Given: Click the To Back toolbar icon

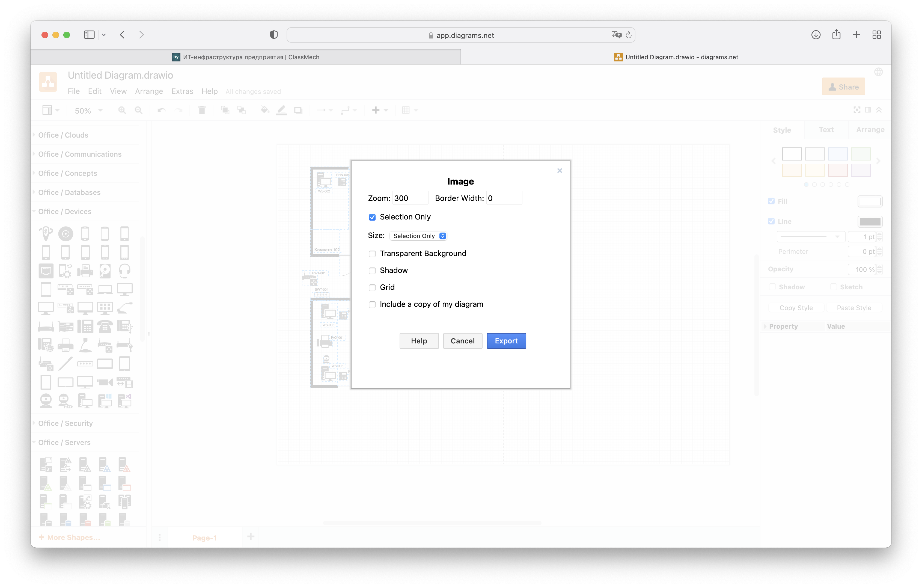Looking at the screenshot, I should click(x=242, y=110).
